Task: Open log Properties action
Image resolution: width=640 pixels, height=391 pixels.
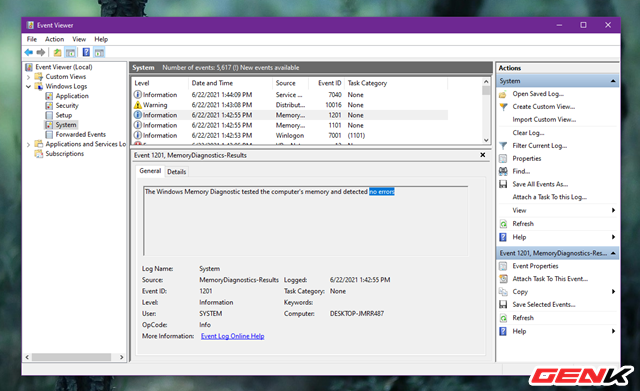Action: pos(527,158)
